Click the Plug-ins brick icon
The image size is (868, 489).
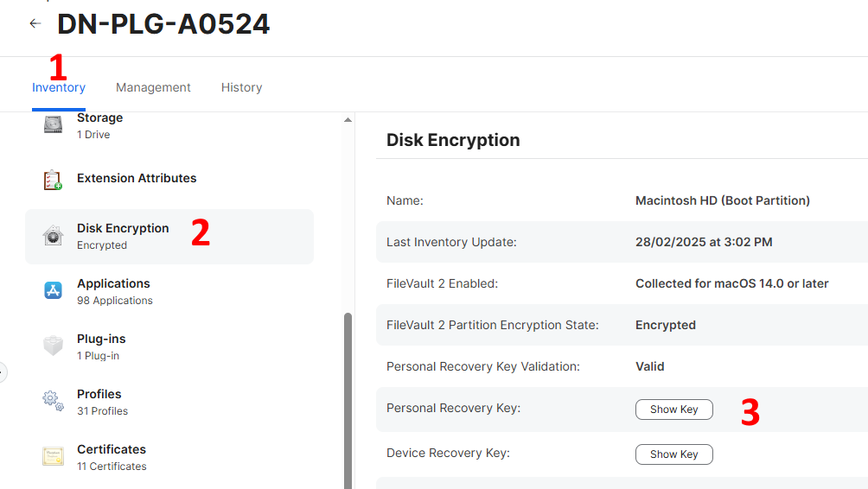[x=54, y=346]
